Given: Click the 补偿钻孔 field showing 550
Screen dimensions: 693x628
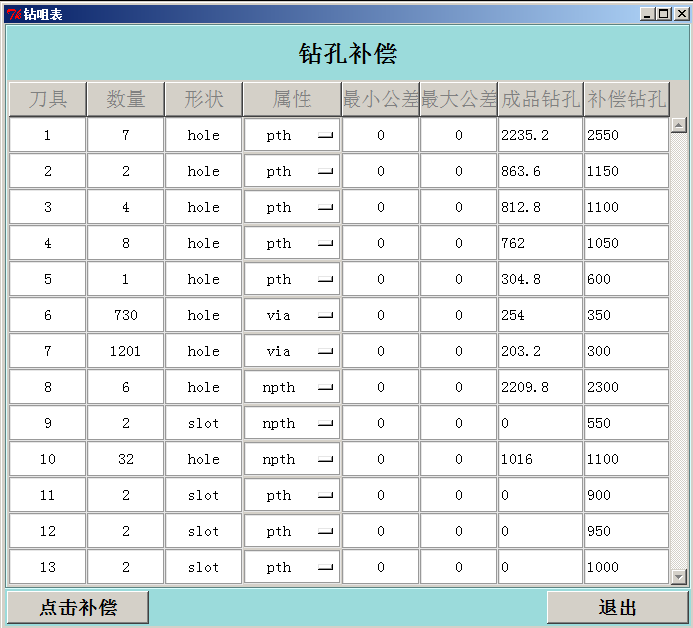Looking at the screenshot, I should 626,423.
